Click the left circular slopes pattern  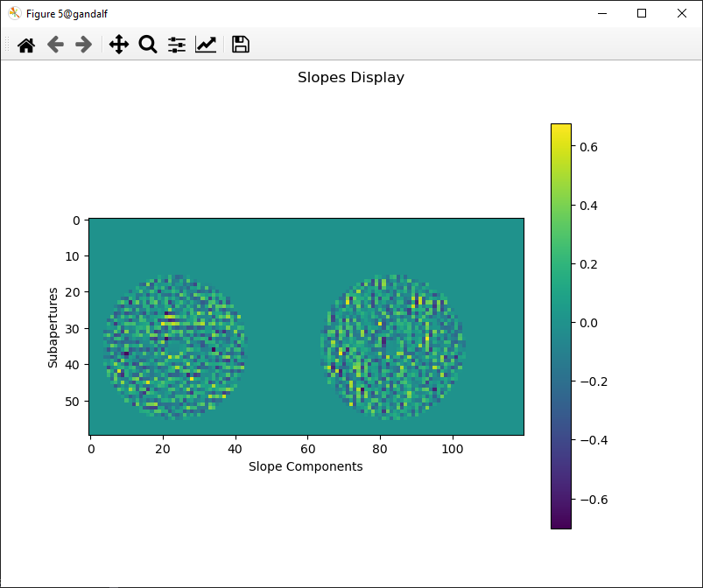(175, 347)
